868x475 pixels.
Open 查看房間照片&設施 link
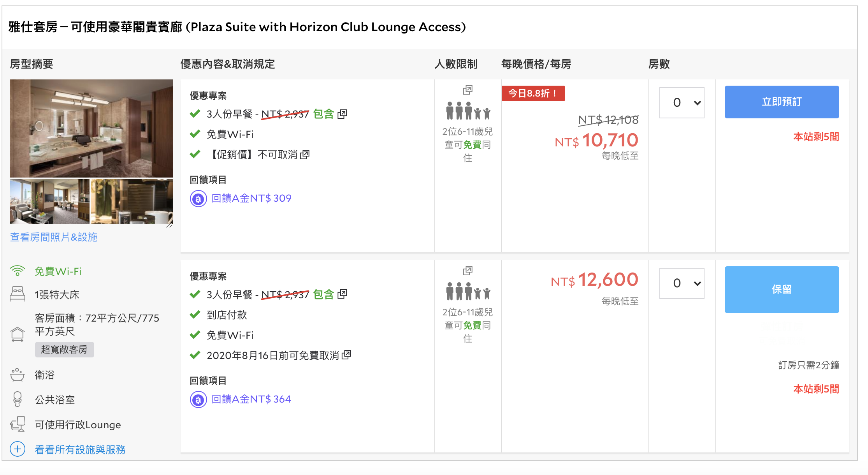click(x=54, y=237)
